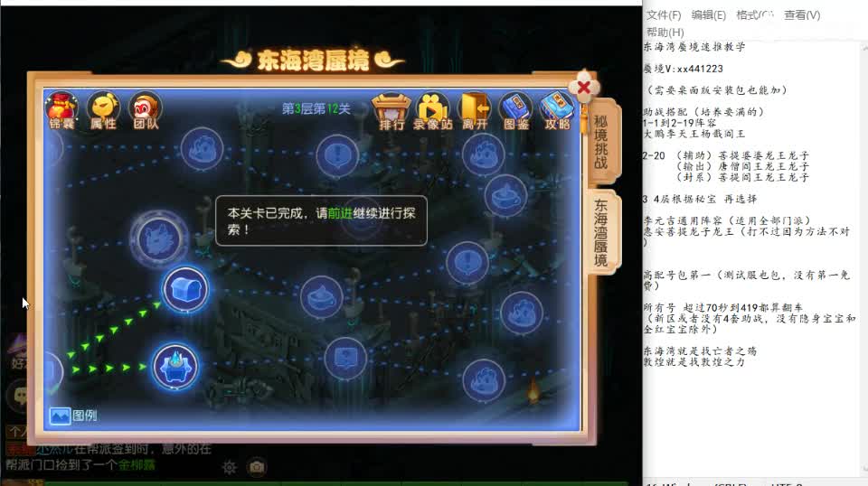Click the camera screenshot icon below panel

pos(256,468)
